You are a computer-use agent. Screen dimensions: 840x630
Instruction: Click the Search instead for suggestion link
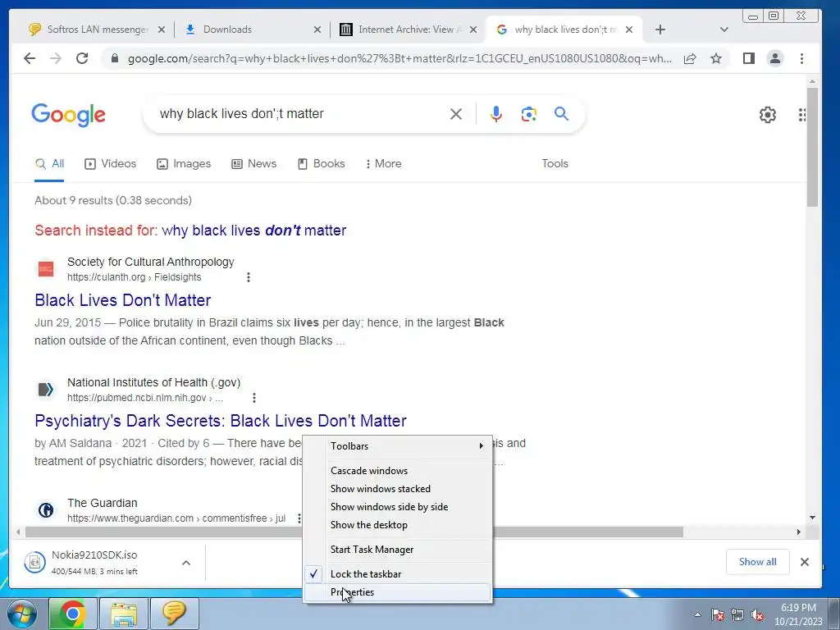[254, 231]
